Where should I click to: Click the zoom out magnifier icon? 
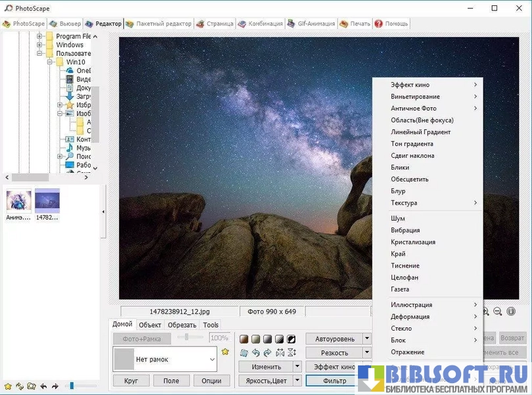coord(498,312)
